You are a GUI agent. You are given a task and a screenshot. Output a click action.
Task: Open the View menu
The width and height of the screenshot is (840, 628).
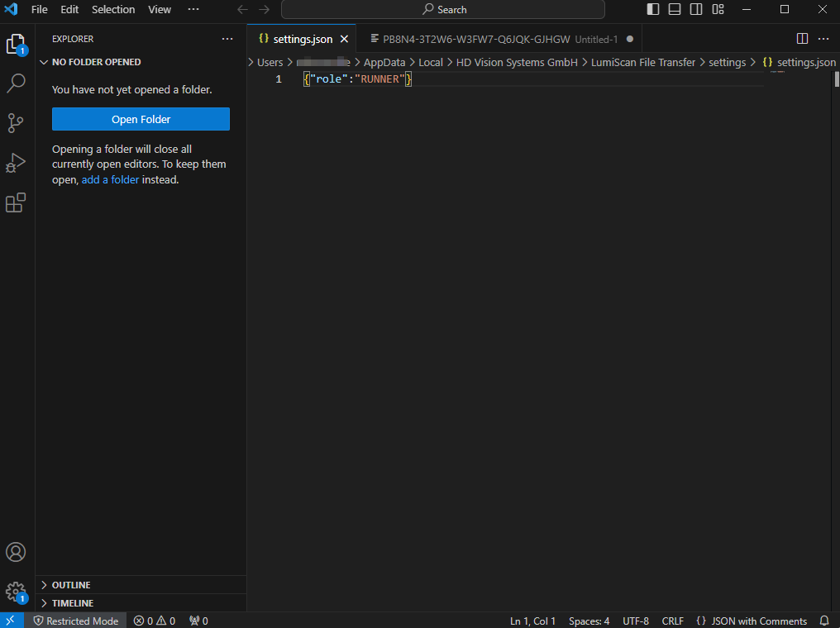(159, 10)
